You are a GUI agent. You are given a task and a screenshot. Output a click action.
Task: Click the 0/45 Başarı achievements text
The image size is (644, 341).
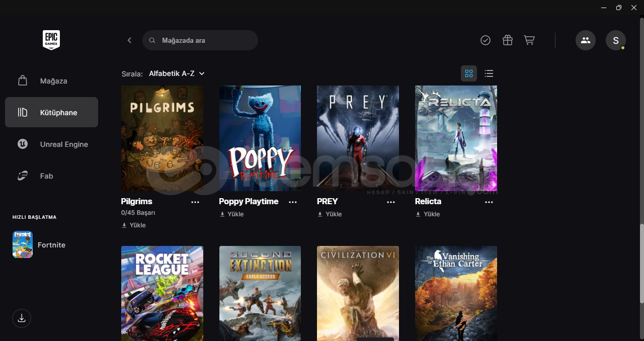pyautogui.click(x=138, y=213)
